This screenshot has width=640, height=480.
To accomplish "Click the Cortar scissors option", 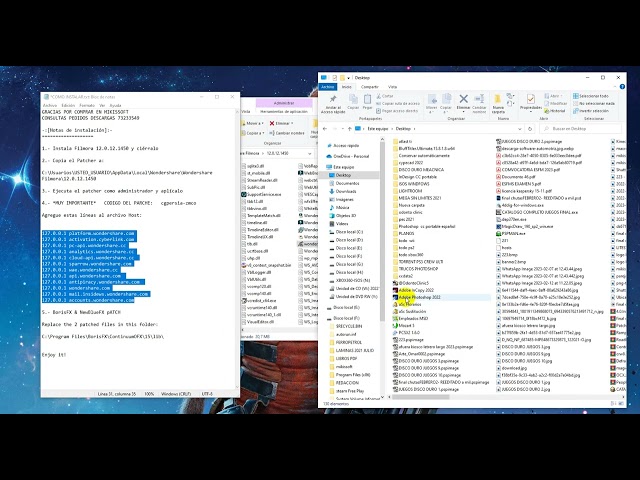I will [385, 96].
